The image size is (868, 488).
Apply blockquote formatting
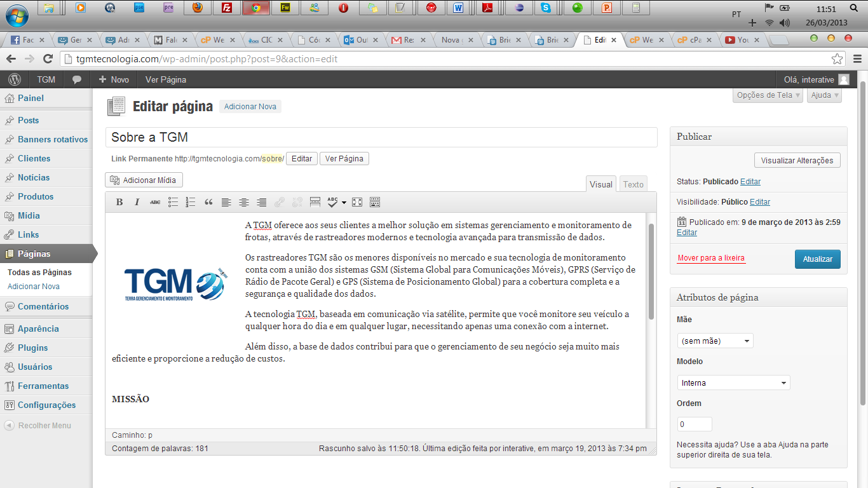[208, 202]
